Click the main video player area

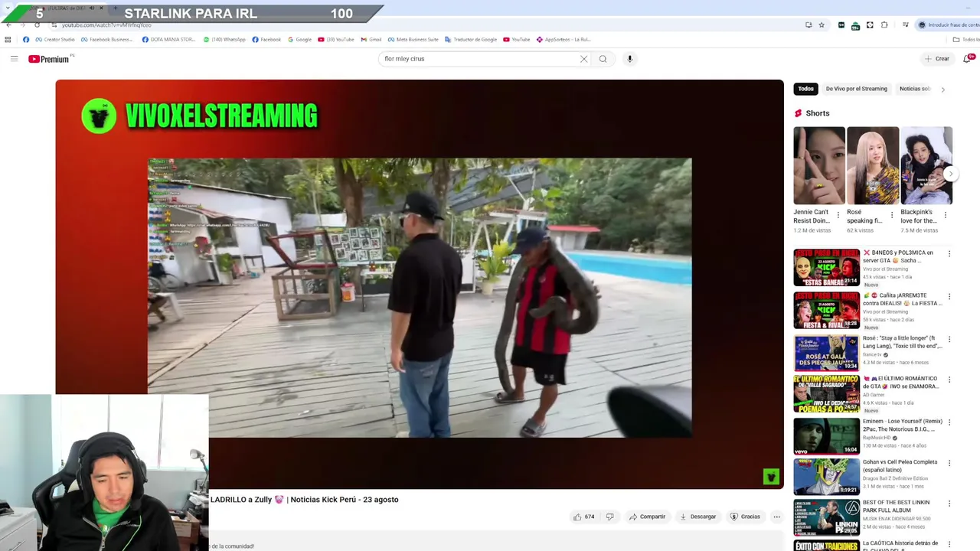point(420,284)
